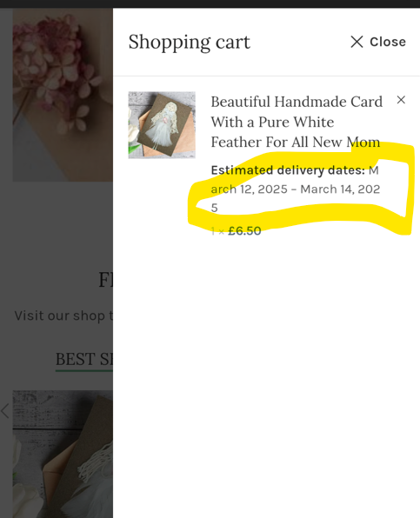Click the grey overlay below the hero image

57,224
